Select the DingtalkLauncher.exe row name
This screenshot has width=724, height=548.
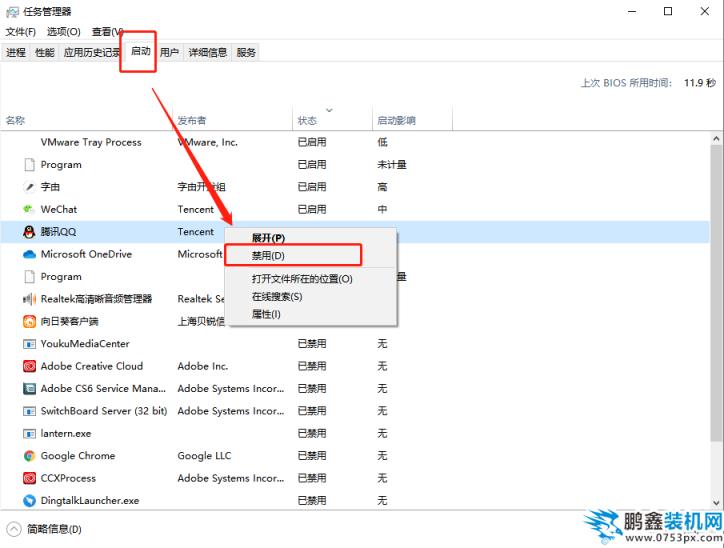(x=90, y=500)
